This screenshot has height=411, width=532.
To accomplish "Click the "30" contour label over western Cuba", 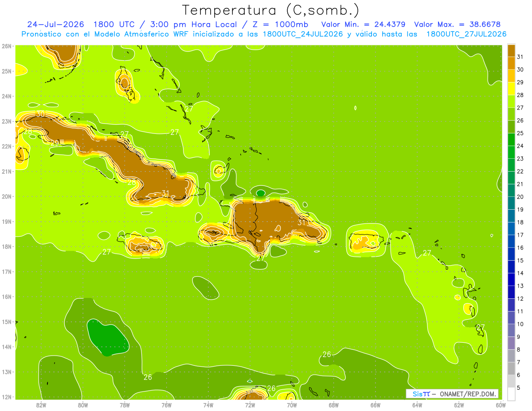I will click(40, 114).
